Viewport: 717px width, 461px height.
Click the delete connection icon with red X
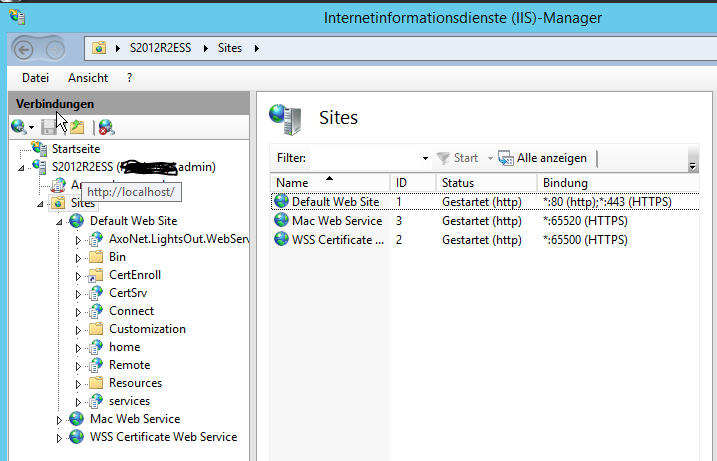[106, 127]
